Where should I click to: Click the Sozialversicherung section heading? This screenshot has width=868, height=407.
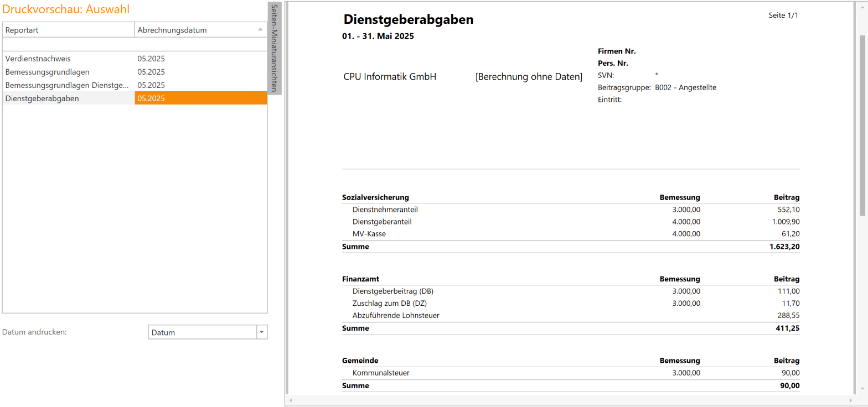[x=376, y=197]
